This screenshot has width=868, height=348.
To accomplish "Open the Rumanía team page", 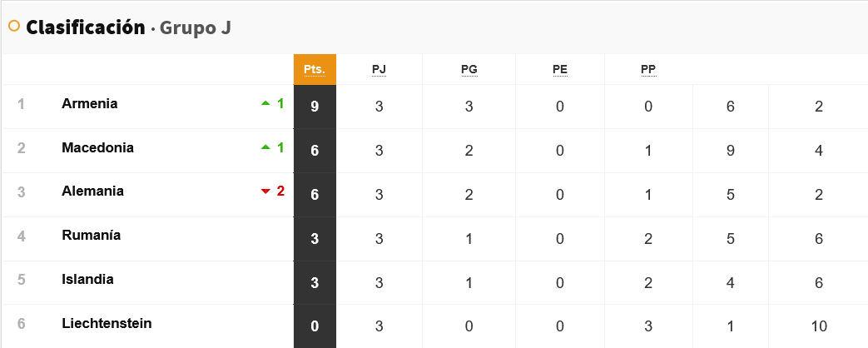I will pos(91,236).
